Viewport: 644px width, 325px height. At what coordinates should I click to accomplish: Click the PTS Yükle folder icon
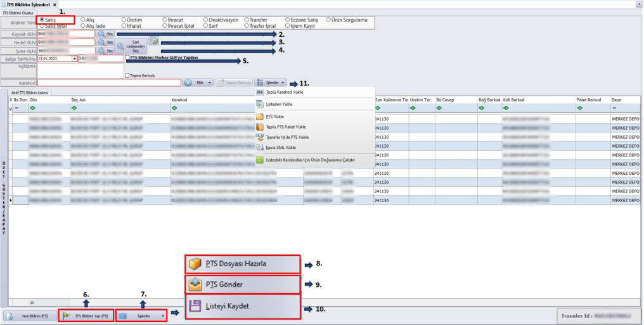click(x=260, y=117)
